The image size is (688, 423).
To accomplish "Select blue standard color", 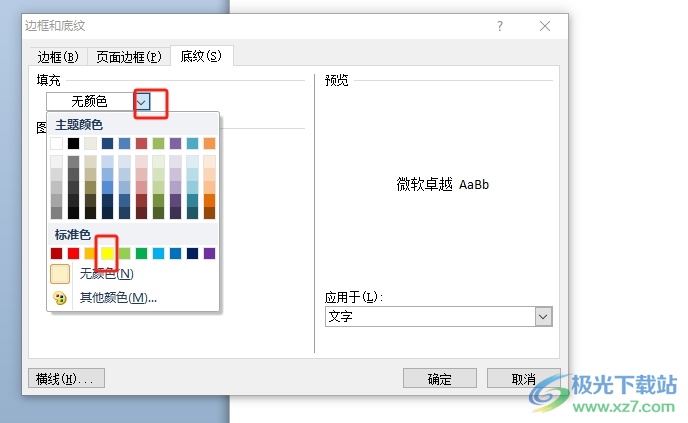I will tap(176, 253).
